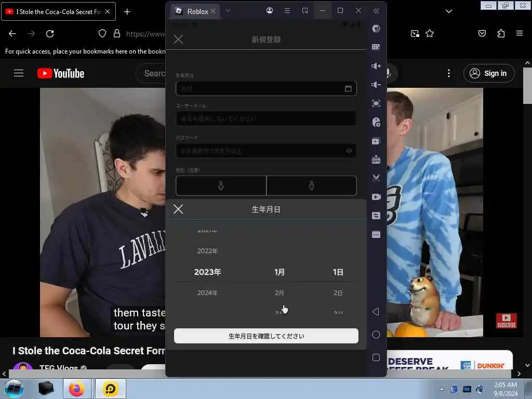Go back in Firefox
Viewport: 532px width, 399px height.
[x=12, y=34]
